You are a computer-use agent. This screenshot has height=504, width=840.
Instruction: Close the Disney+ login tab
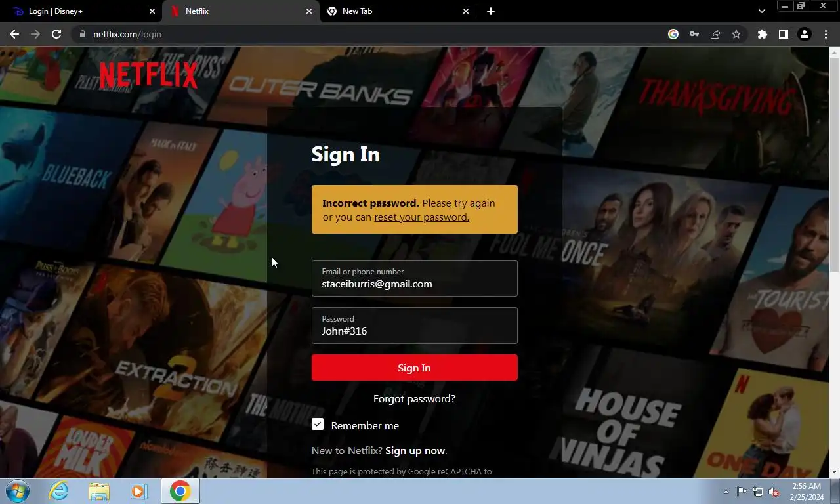tap(152, 11)
